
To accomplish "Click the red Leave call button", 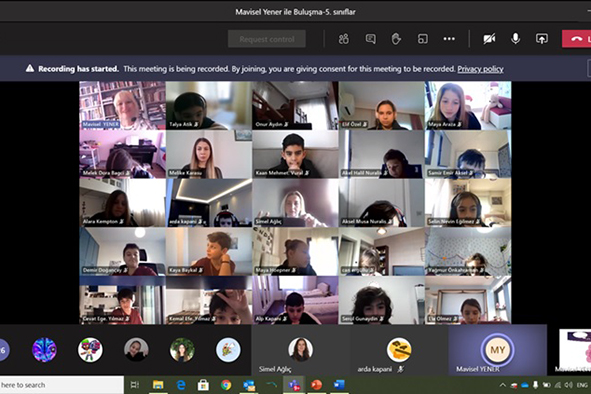I will click(576, 39).
